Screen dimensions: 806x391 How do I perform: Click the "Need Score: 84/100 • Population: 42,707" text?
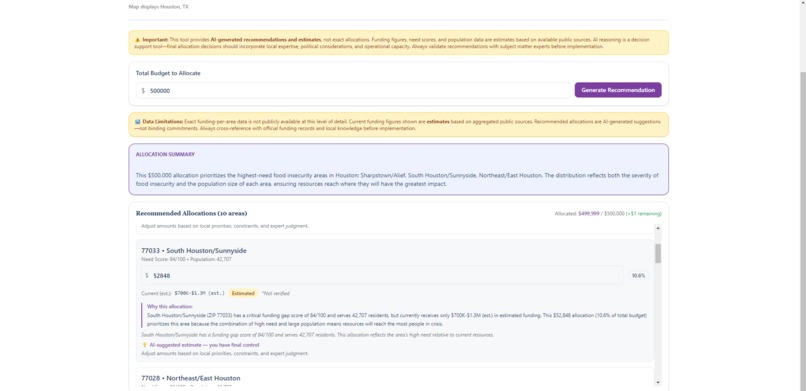(187, 259)
